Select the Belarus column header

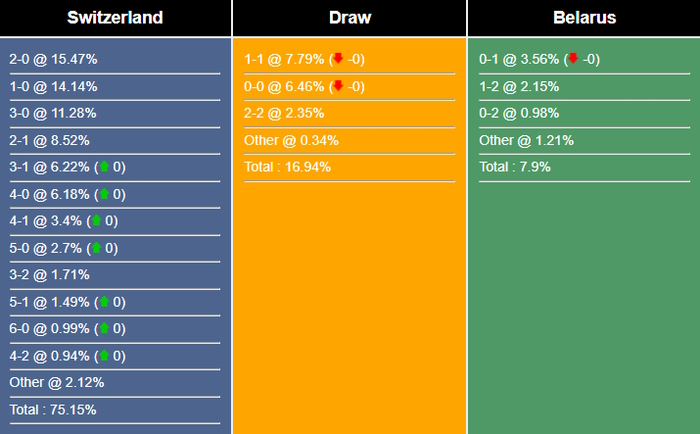(584, 18)
